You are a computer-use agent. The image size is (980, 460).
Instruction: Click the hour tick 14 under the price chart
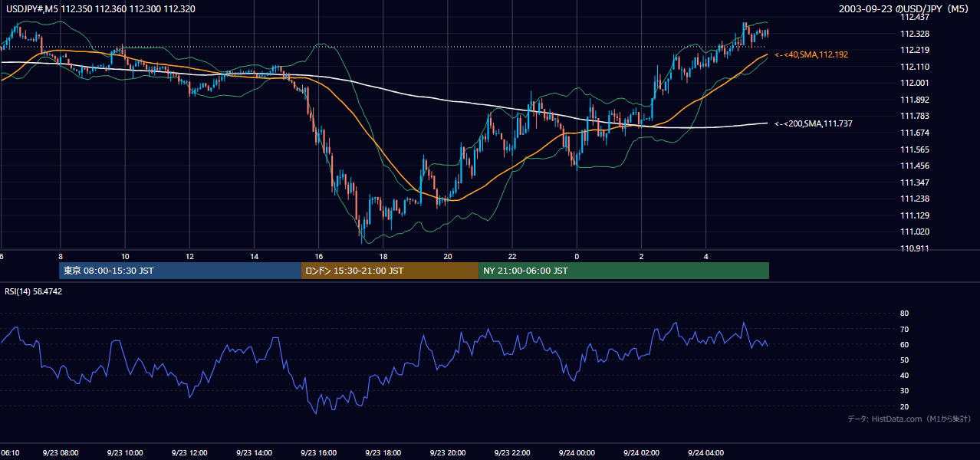pos(254,257)
